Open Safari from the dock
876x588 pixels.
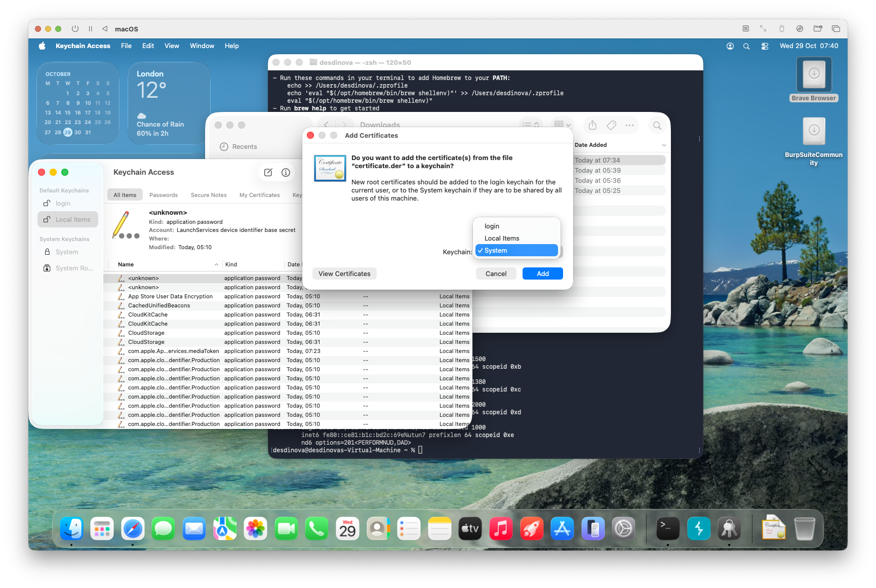133,529
